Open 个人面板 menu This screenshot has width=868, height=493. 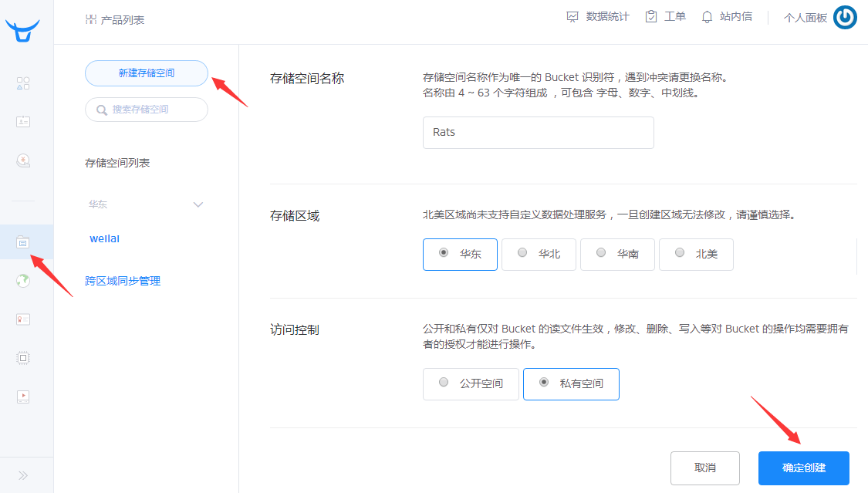806,18
